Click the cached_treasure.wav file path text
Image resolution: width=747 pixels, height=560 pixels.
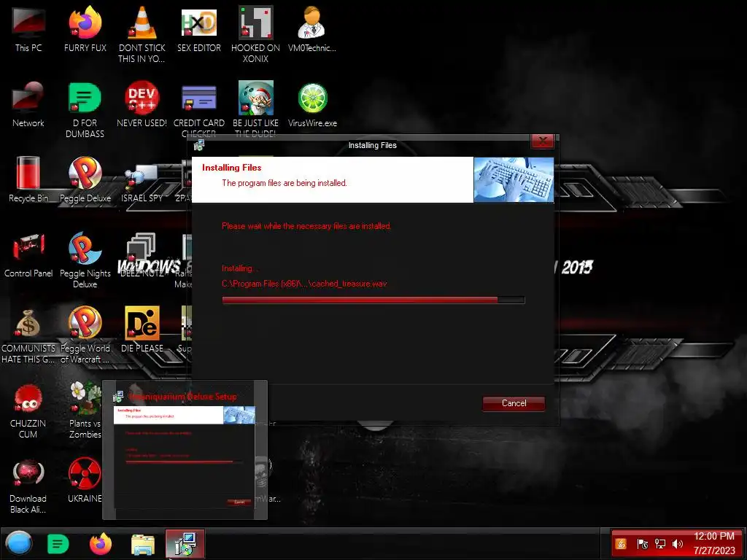[x=304, y=284]
